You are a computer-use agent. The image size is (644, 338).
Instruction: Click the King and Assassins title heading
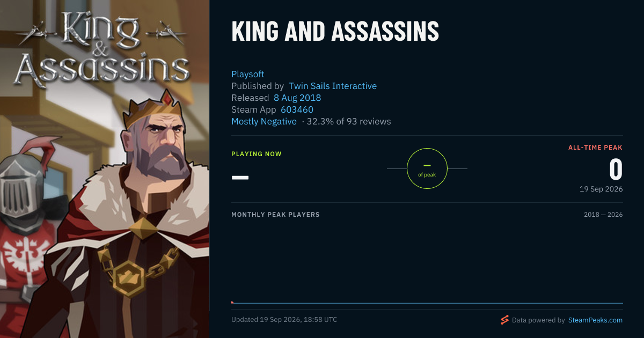point(335,32)
